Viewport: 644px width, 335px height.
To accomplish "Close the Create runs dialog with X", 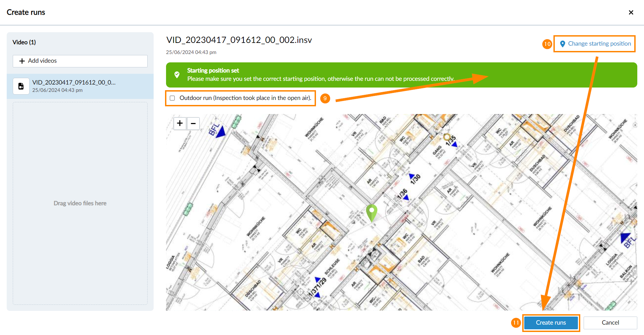I will (x=631, y=12).
